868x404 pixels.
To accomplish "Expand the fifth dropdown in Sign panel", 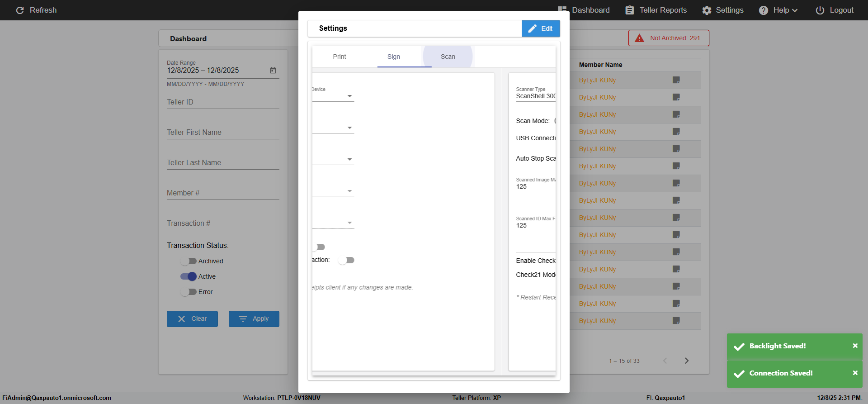I will [349, 223].
